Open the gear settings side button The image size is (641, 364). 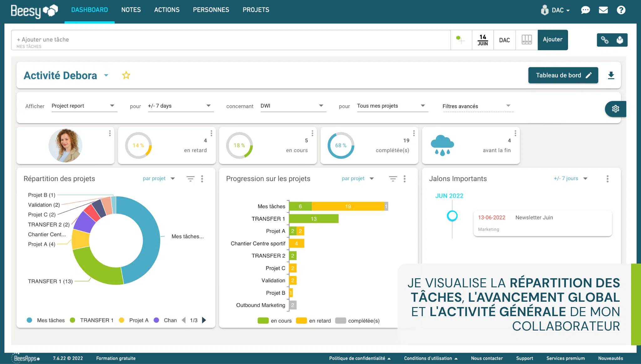(615, 109)
